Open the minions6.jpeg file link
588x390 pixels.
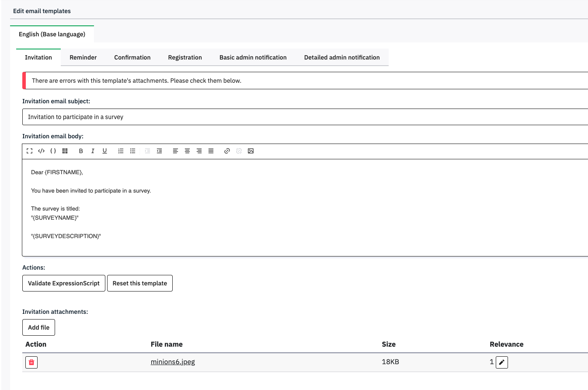tap(173, 362)
